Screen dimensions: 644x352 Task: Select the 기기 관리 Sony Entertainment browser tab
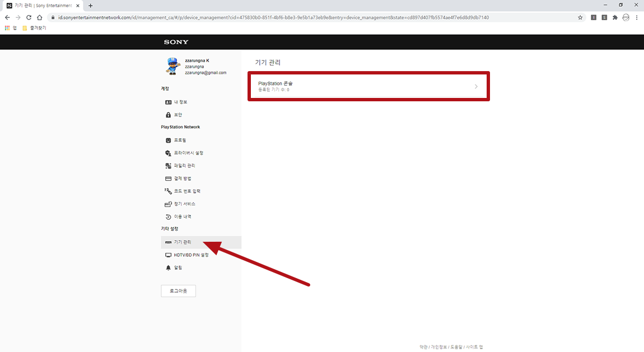pyautogui.click(x=43, y=6)
